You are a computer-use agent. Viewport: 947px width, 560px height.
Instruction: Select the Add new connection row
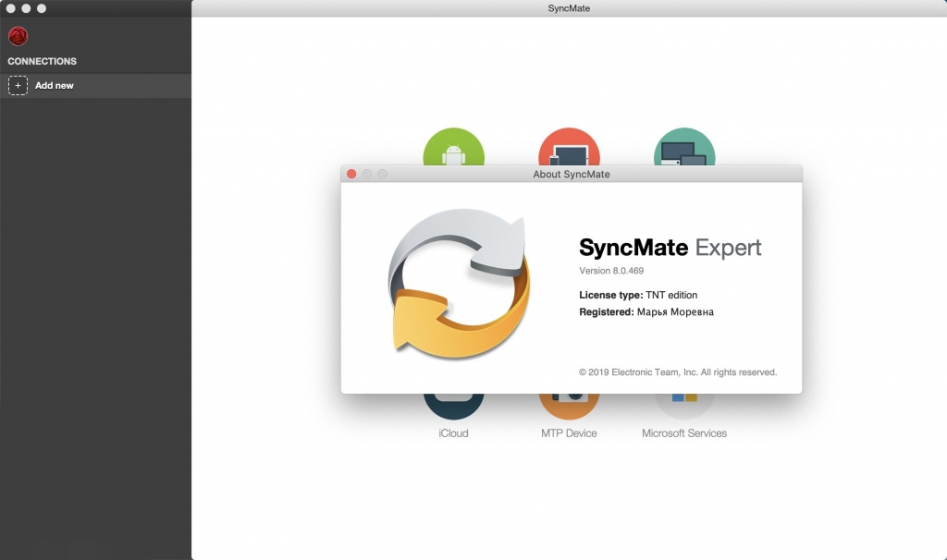pyautogui.click(x=95, y=86)
